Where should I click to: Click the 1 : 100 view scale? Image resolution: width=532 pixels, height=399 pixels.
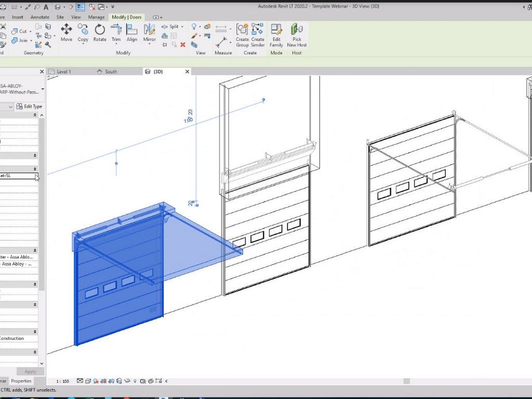[62, 381]
